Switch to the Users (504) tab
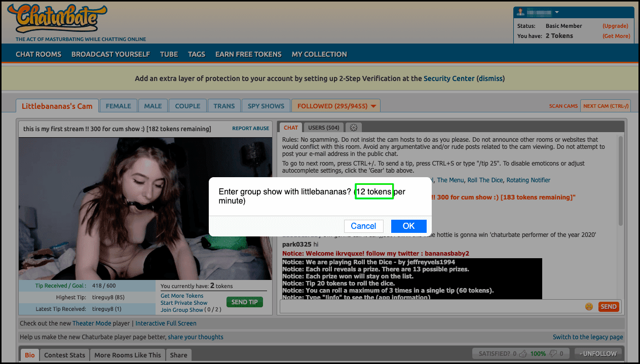640x364 pixels. coord(323,128)
